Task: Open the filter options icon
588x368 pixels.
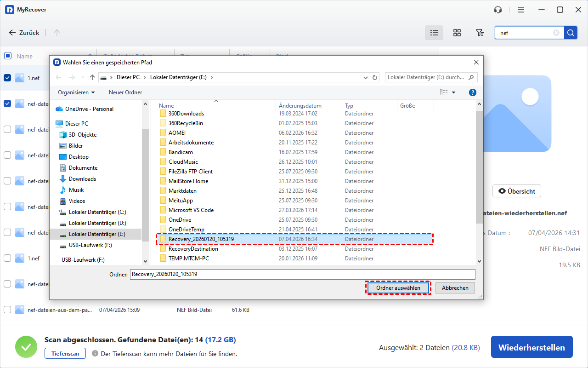Action: [x=480, y=33]
